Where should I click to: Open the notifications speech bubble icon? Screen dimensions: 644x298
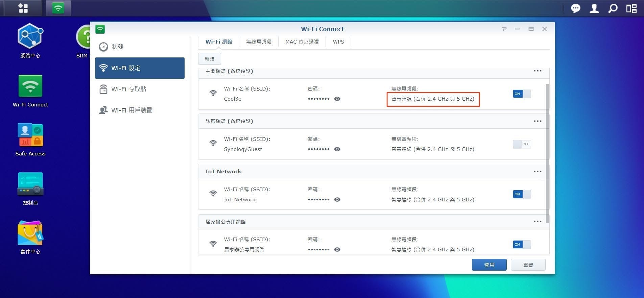coord(575,8)
